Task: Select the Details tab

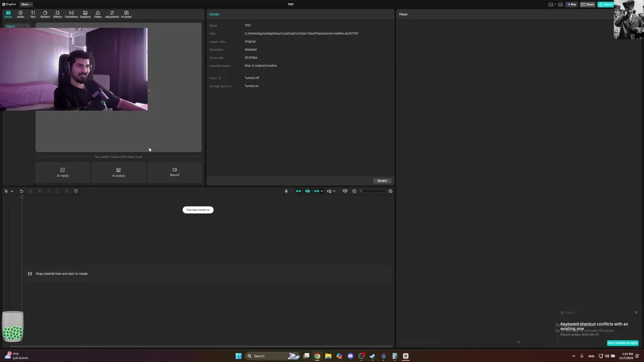Action: tap(214, 14)
